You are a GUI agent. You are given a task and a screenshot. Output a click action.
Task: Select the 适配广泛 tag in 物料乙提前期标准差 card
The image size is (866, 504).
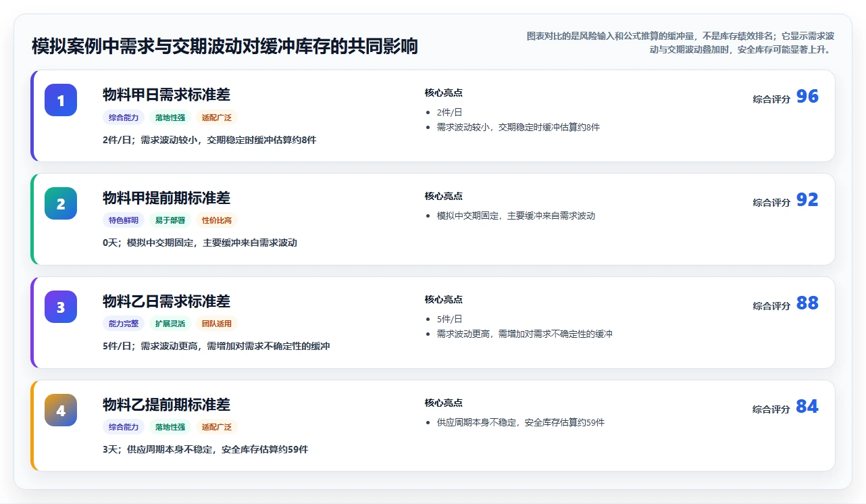[217, 427]
